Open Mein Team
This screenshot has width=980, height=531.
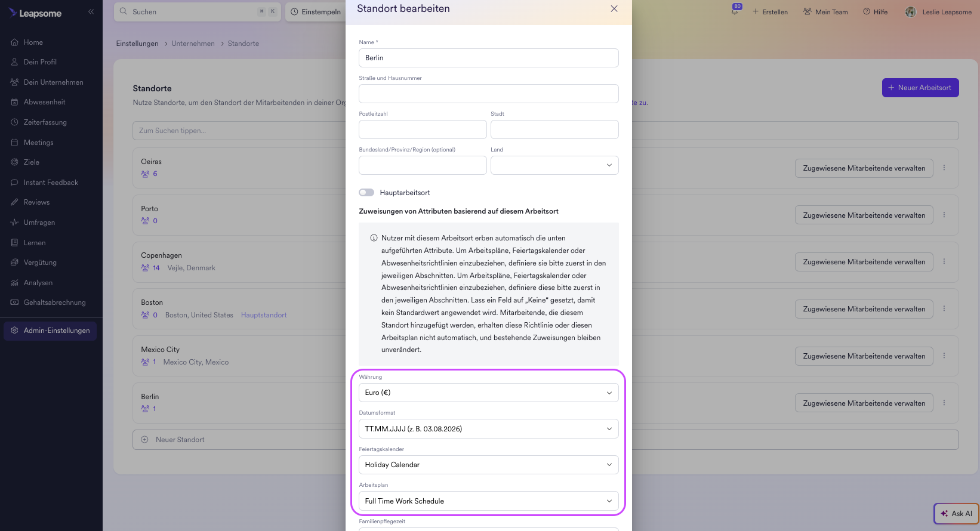pyautogui.click(x=825, y=12)
